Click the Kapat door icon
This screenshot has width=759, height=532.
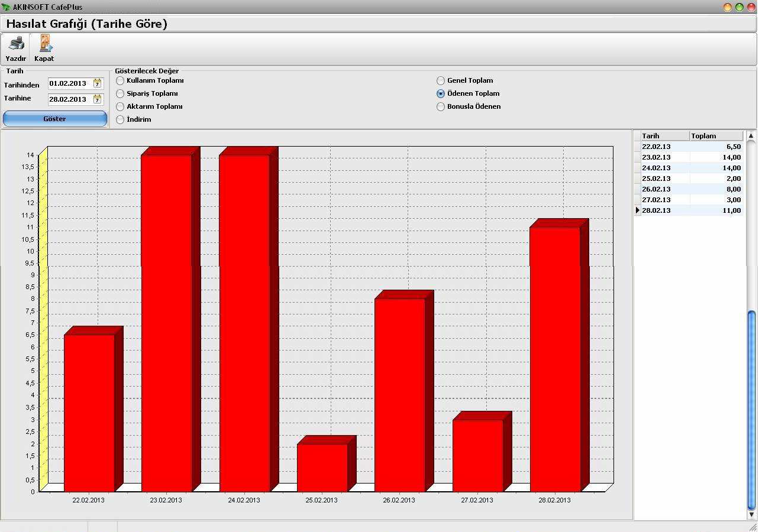pos(45,43)
